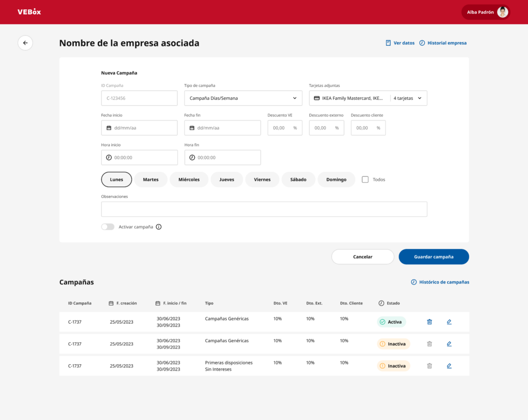Image resolution: width=528 pixels, height=420 pixels.
Task: Open Alba Padrón profile avatar
Action: 502,12
